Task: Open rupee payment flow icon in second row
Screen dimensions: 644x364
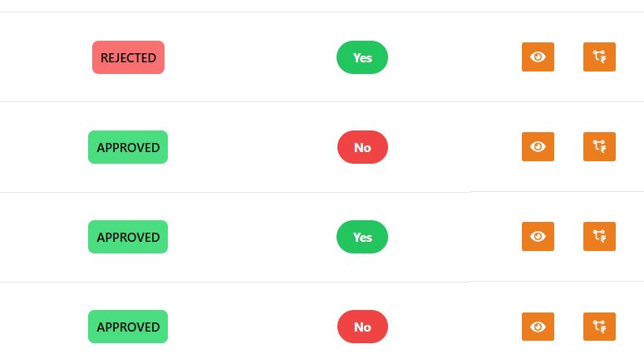Action: [x=599, y=146]
